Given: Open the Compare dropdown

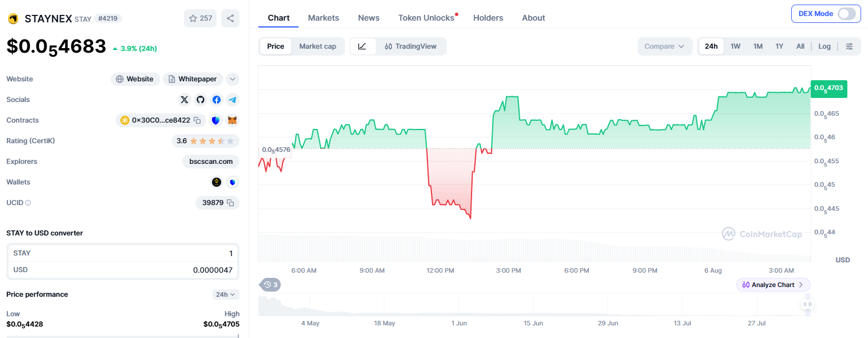Looking at the screenshot, I should 665,46.
